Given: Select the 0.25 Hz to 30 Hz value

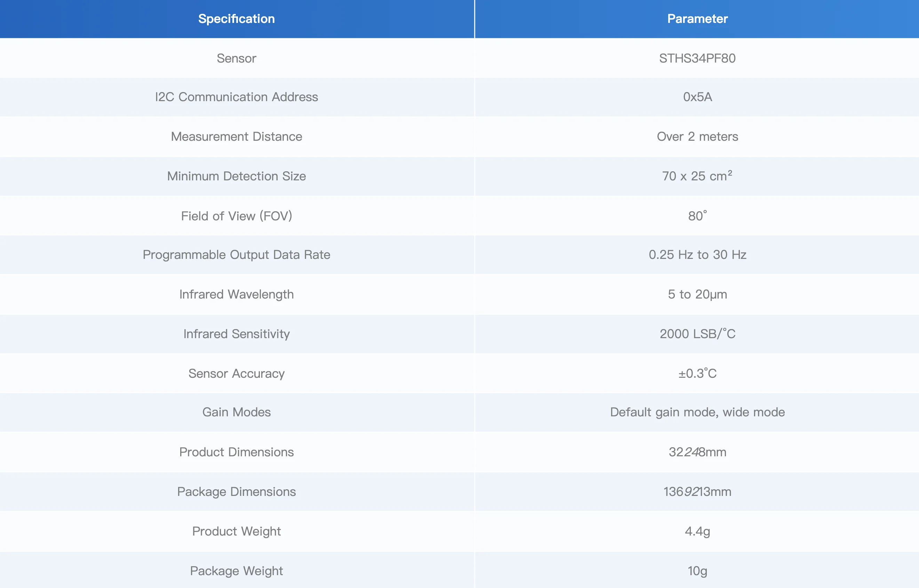Looking at the screenshot, I should (697, 255).
